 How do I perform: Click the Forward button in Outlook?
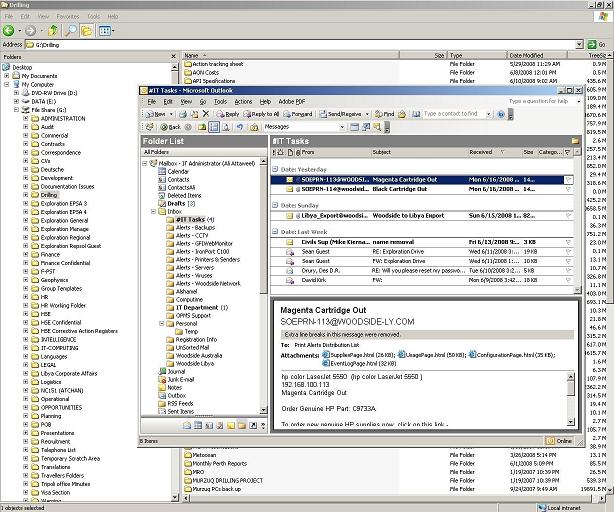coord(298,114)
